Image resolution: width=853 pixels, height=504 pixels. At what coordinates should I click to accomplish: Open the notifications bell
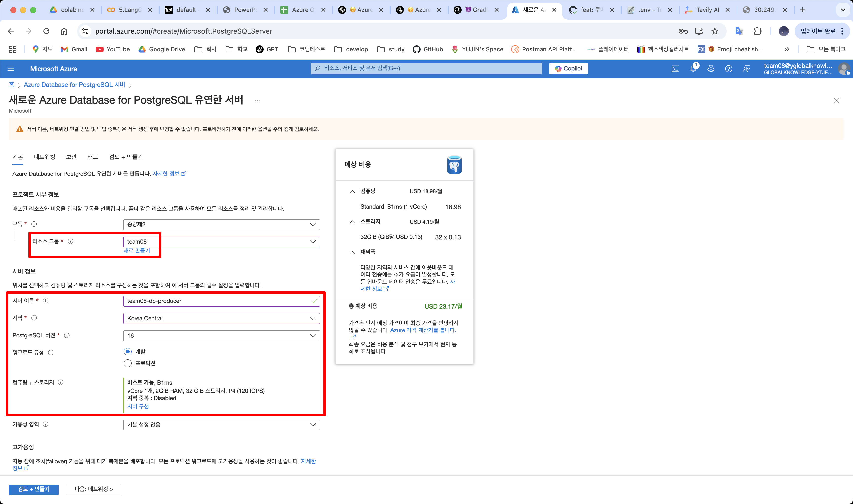tap(693, 69)
